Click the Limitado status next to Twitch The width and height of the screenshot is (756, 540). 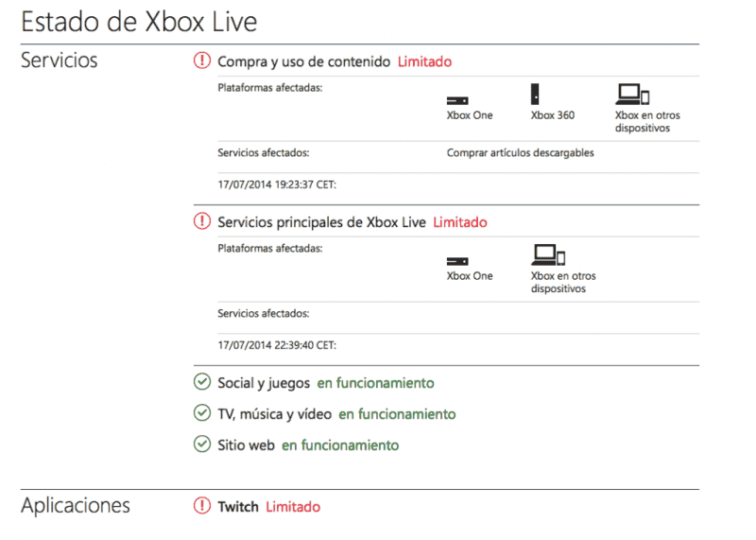(293, 507)
